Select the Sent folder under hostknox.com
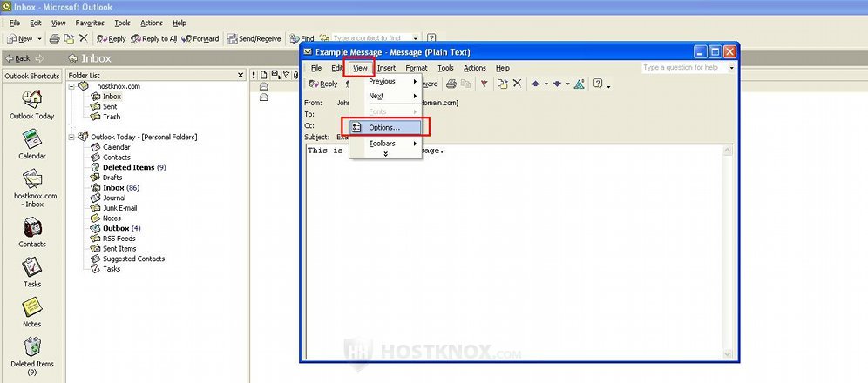Viewport: 868px width, 383px height. (x=110, y=106)
